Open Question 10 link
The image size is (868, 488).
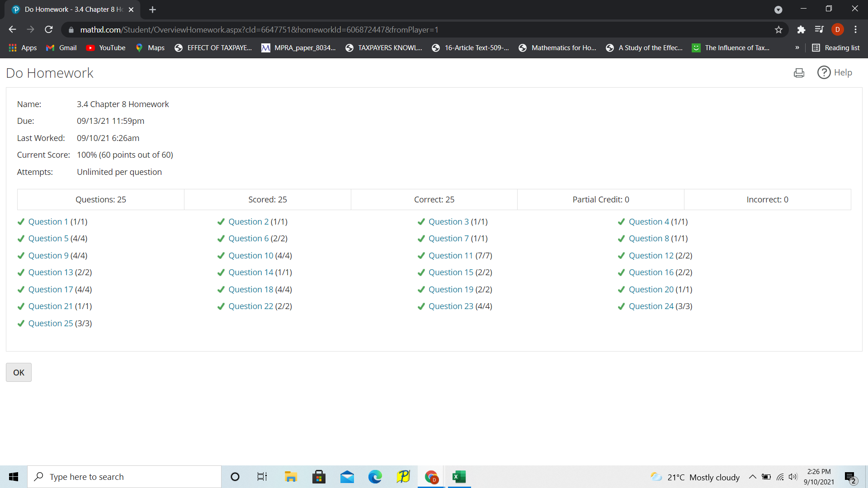(250, 256)
